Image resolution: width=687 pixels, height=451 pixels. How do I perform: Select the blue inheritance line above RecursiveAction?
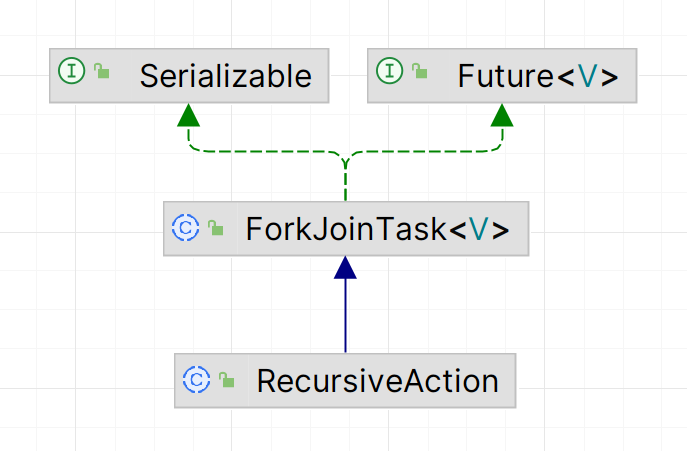click(345, 315)
